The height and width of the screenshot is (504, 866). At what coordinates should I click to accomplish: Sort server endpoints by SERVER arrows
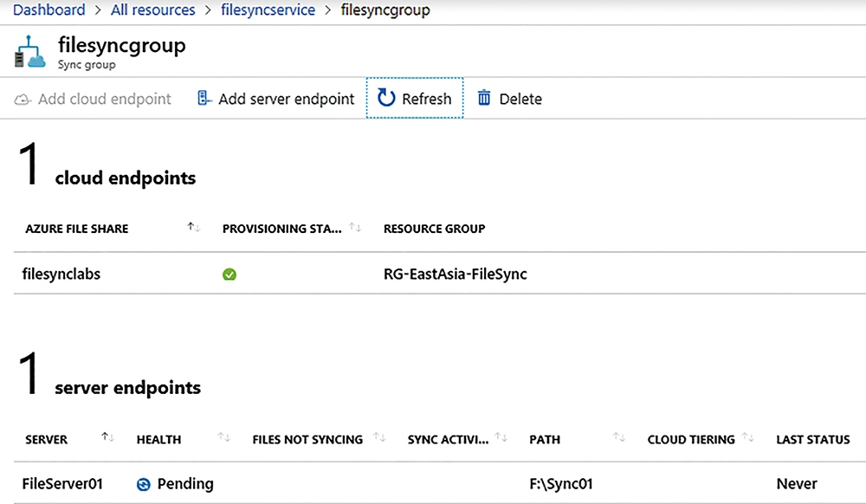(107, 437)
